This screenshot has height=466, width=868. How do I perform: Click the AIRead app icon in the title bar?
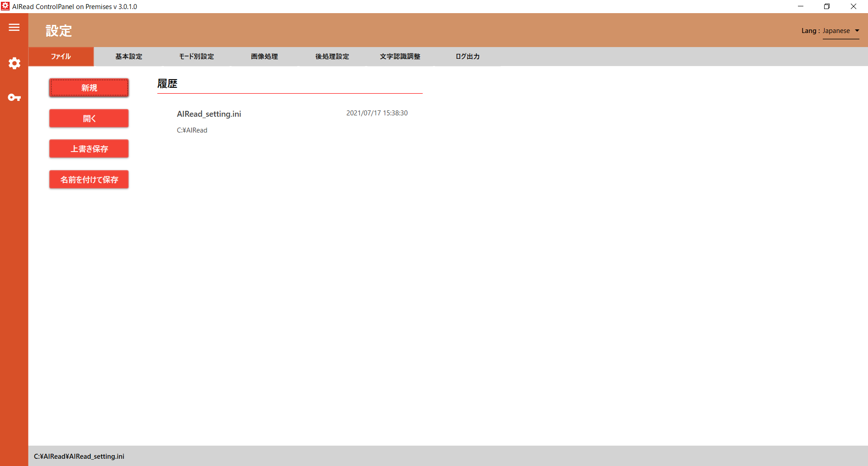point(5,6)
